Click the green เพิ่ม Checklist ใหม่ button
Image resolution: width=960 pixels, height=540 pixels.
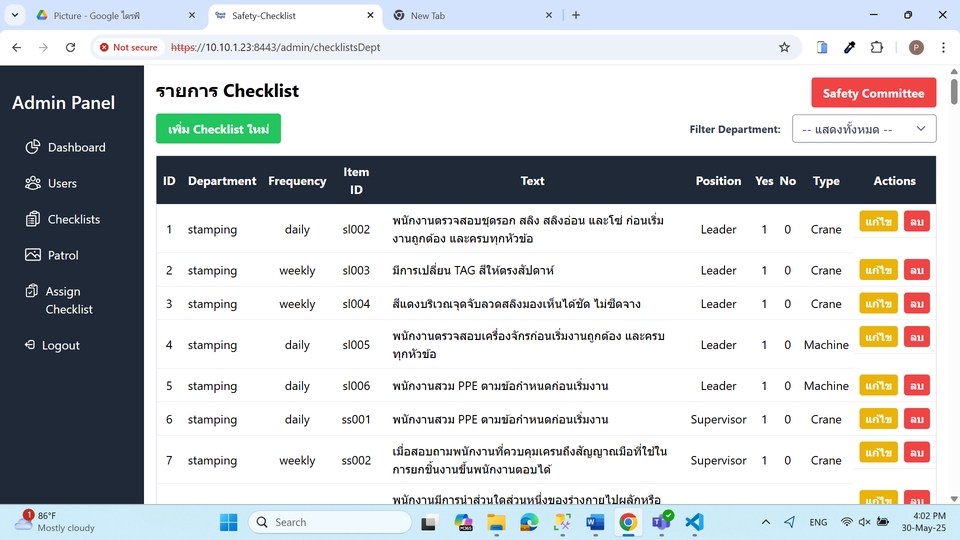219,129
